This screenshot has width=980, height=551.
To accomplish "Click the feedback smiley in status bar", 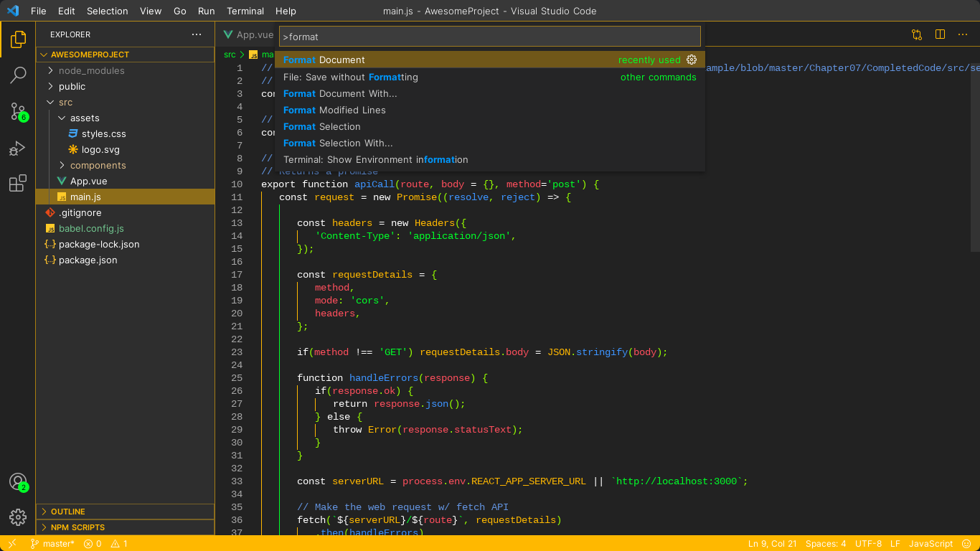I will click(967, 543).
